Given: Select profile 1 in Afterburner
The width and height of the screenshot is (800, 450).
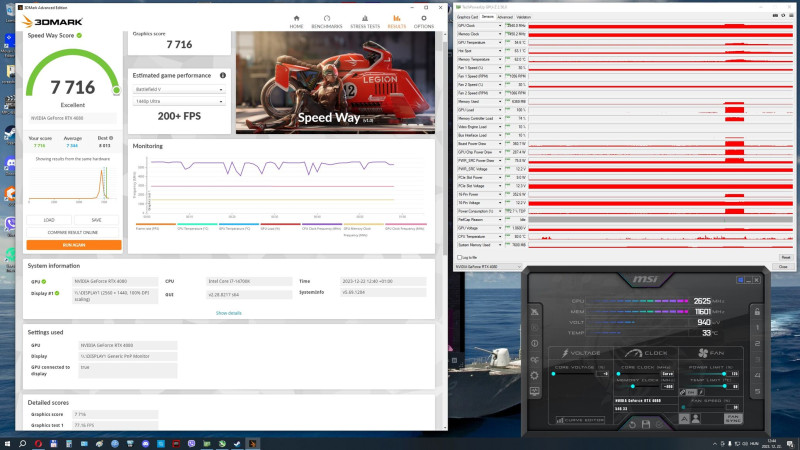Looking at the screenshot, I should point(757,328).
